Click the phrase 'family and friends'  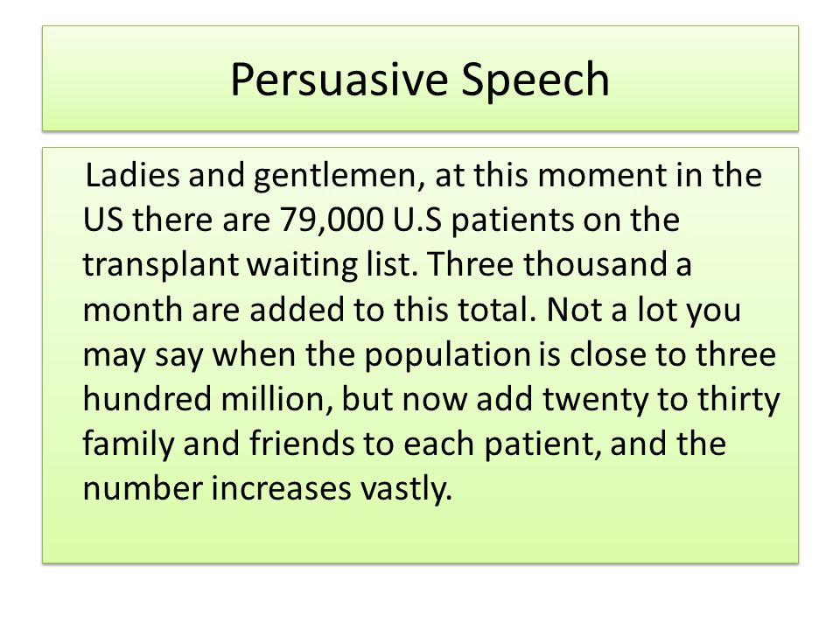pos(219,444)
